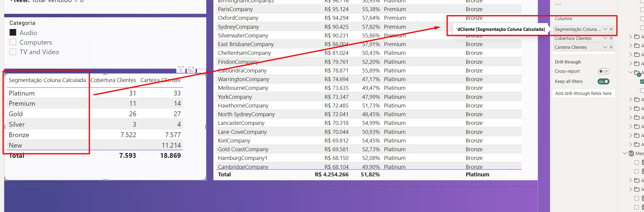644x212 pixels.
Task: Turn off Keep all filters toggle
Action: [x=603, y=81]
